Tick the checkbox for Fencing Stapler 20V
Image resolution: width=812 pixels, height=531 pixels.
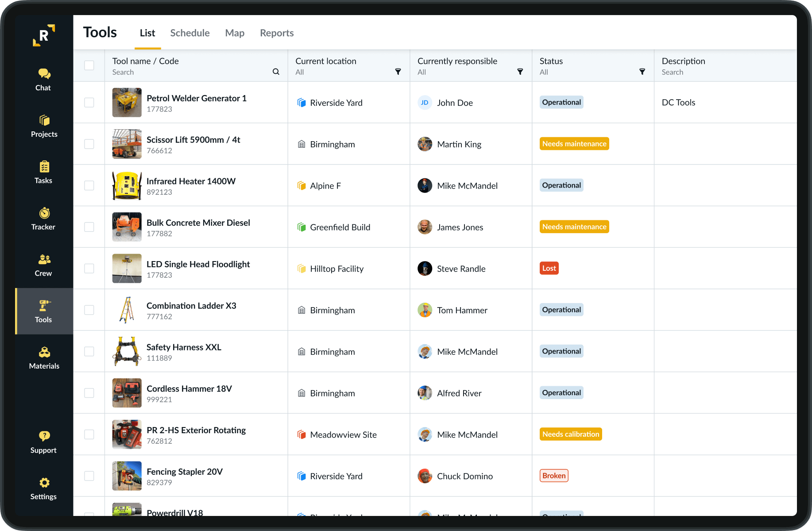click(89, 476)
